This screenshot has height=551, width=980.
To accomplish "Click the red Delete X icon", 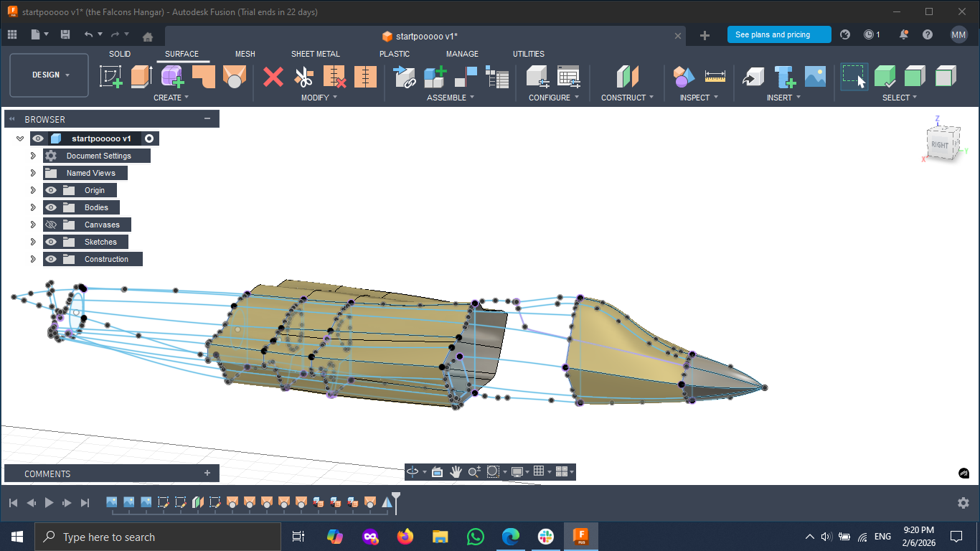I will (x=273, y=76).
